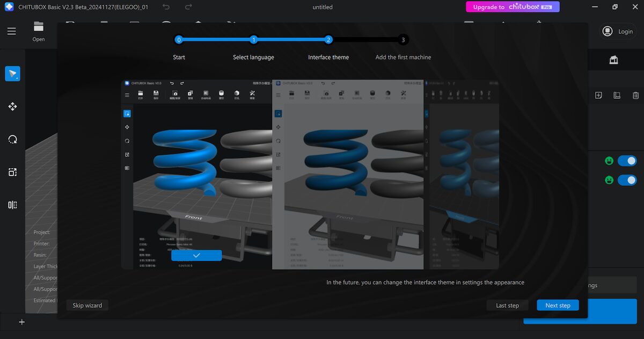Click the redo arrow in title bar
The width and height of the screenshot is (644, 339).
[188, 7]
